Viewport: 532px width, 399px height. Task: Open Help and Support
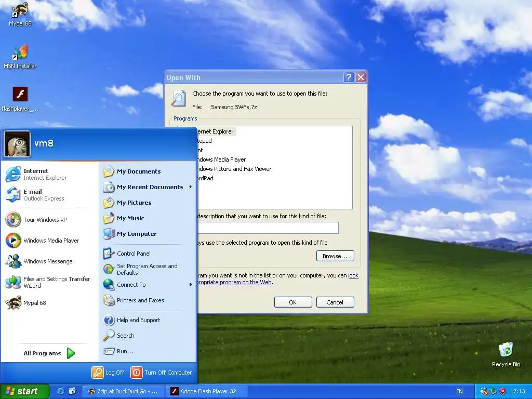(x=148, y=320)
